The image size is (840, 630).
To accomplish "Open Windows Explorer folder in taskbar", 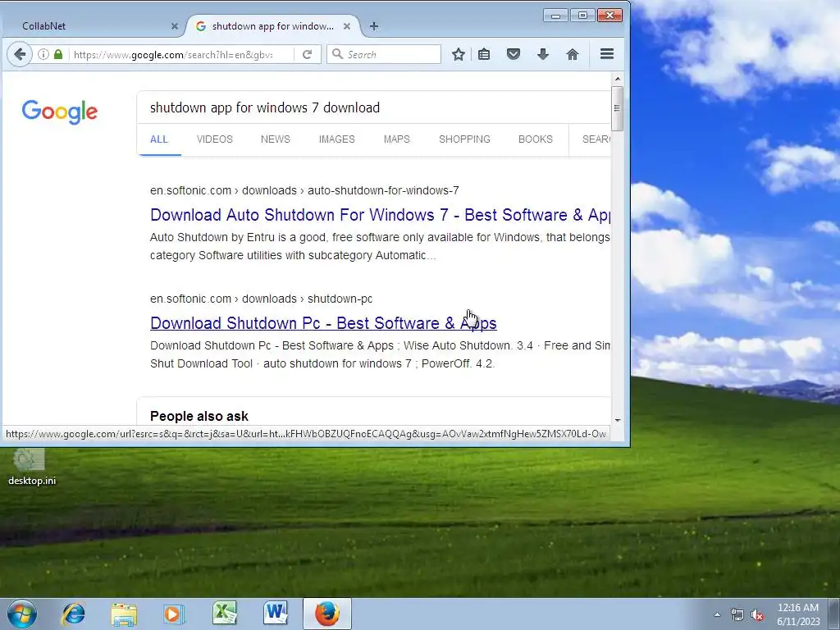I will coord(124,614).
